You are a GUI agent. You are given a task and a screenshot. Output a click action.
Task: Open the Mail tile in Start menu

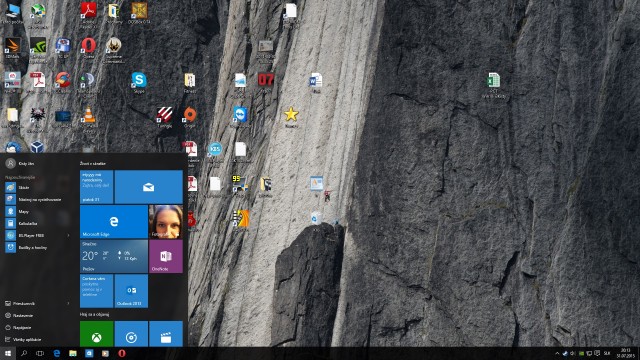pyautogui.click(x=149, y=187)
